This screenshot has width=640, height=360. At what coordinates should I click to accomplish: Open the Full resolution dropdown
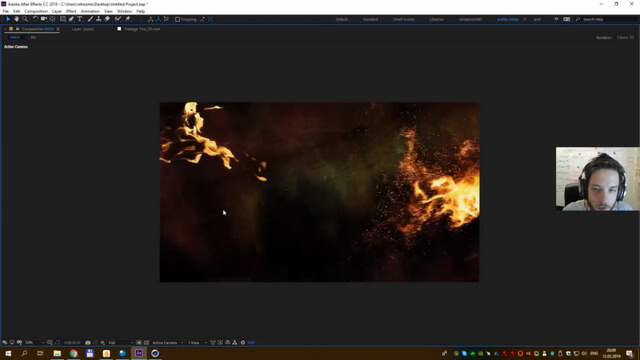[x=121, y=342]
